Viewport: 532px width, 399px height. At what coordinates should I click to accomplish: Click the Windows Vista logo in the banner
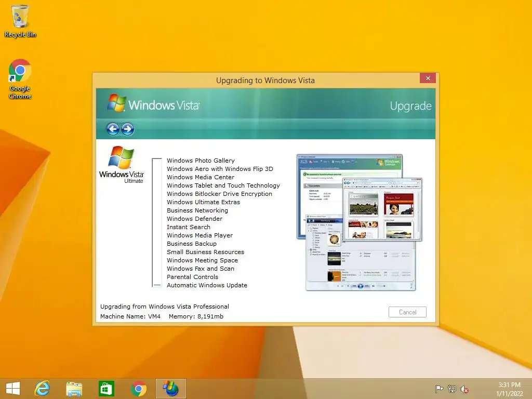(x=153, y=103)
